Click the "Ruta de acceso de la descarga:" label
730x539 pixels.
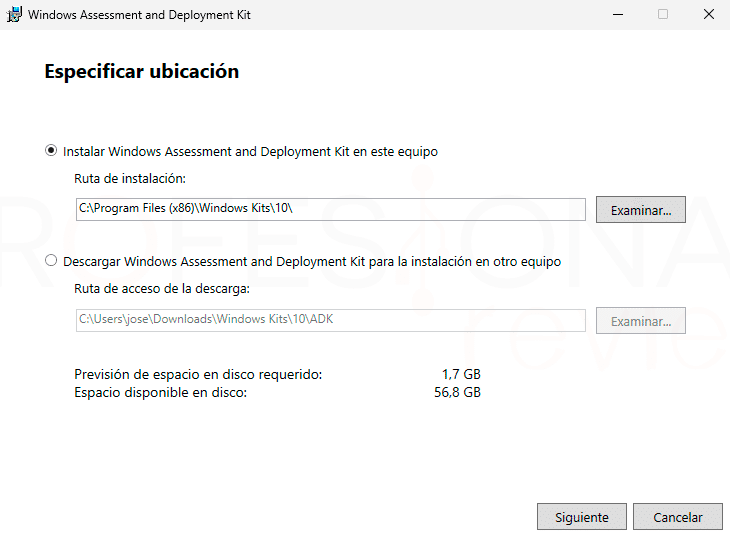coord(162,289)
